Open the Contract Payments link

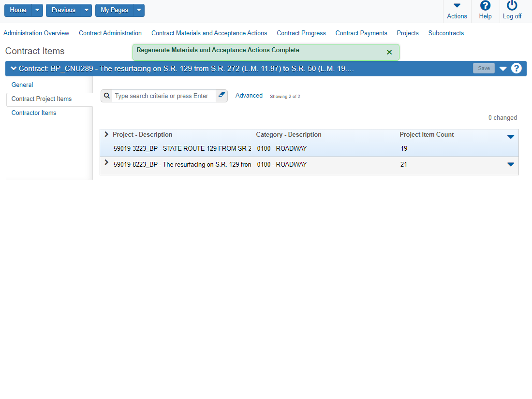coord(361,33)
